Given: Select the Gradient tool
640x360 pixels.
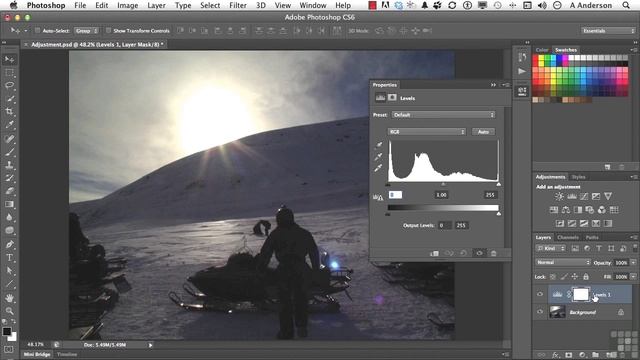Looking at the screenshot, I should (x=9, y=204).
